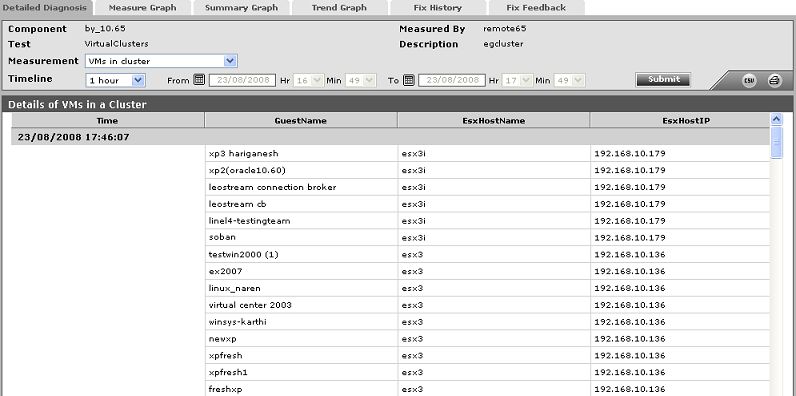Click the Submit button
Screen dimensions: 796x396
[x=664, y=80]
